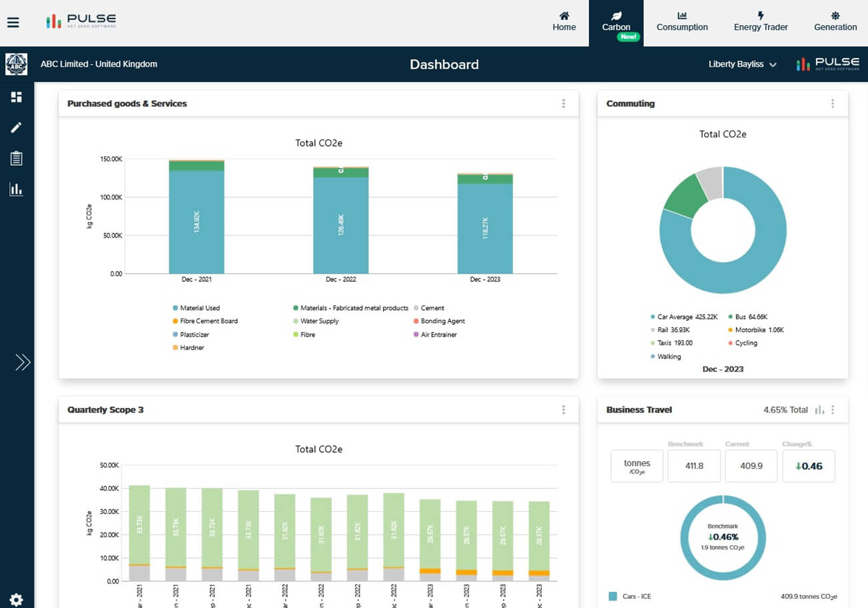
Task: Click the Pulse Net Zero Software logo in the top bar
Action: [x=81, y=21]
